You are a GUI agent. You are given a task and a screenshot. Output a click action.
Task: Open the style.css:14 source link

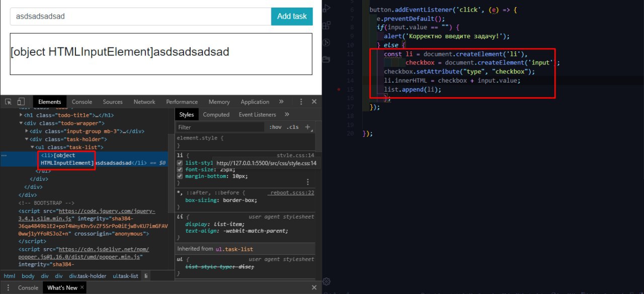[295, 156]
